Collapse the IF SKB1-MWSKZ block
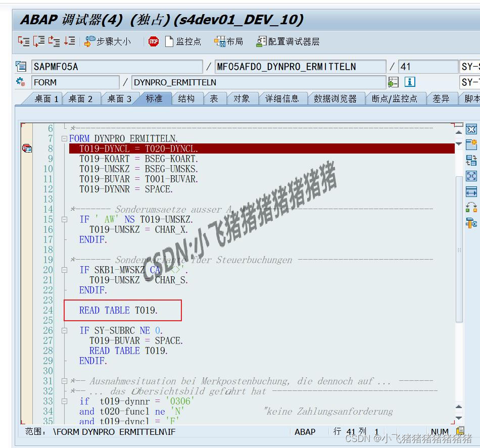Image resolution: width=480 pixels, height=448 pixels. (x=64, y=270)
